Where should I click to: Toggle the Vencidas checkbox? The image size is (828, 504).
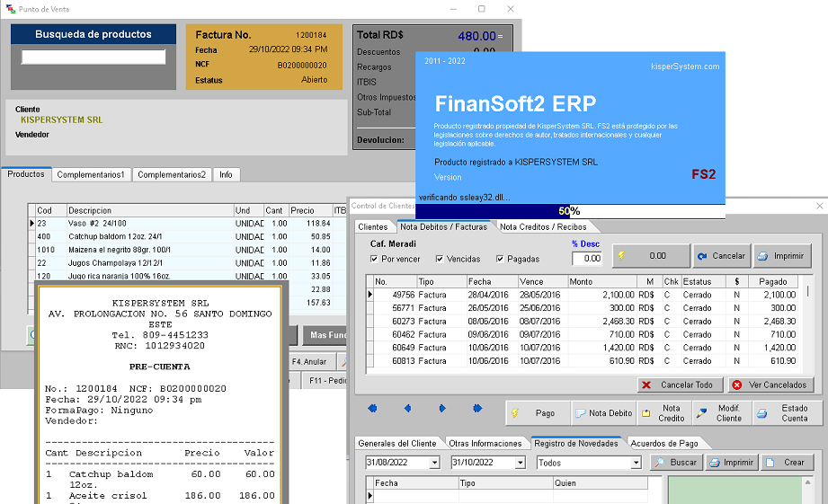point(440,260)
